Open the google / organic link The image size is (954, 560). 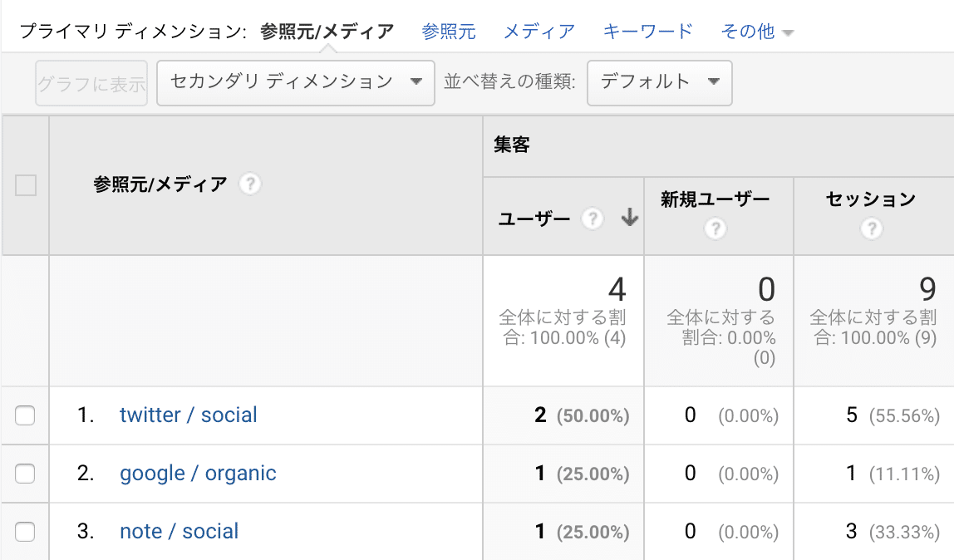pos(198,473)
